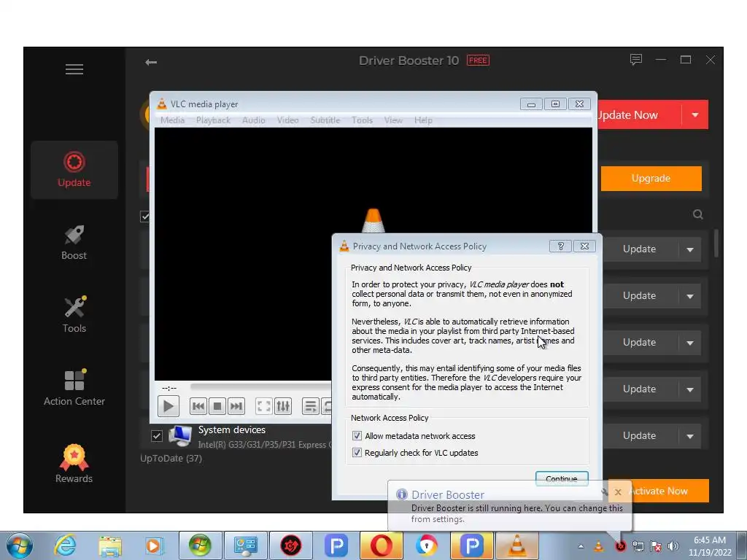The width and height of the screenshot is (747, 560).
Task: Click VLC Play button
Action: coord(169,406)
